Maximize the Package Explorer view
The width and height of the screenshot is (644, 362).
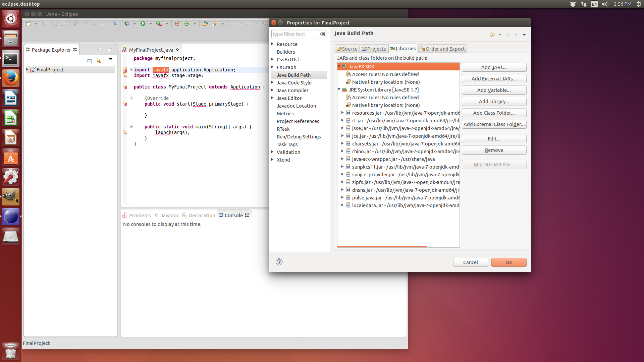pos(110,49)
